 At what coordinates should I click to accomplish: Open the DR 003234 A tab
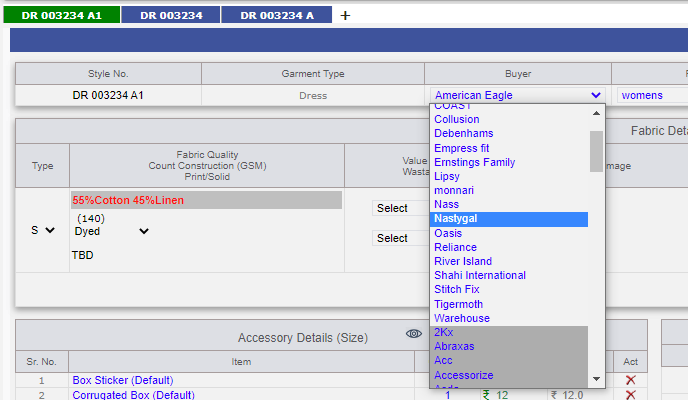(x=276, y=15)
